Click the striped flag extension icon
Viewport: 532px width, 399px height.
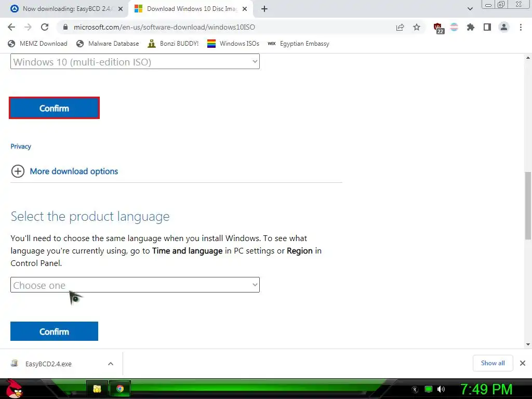[x=454, y=27]
